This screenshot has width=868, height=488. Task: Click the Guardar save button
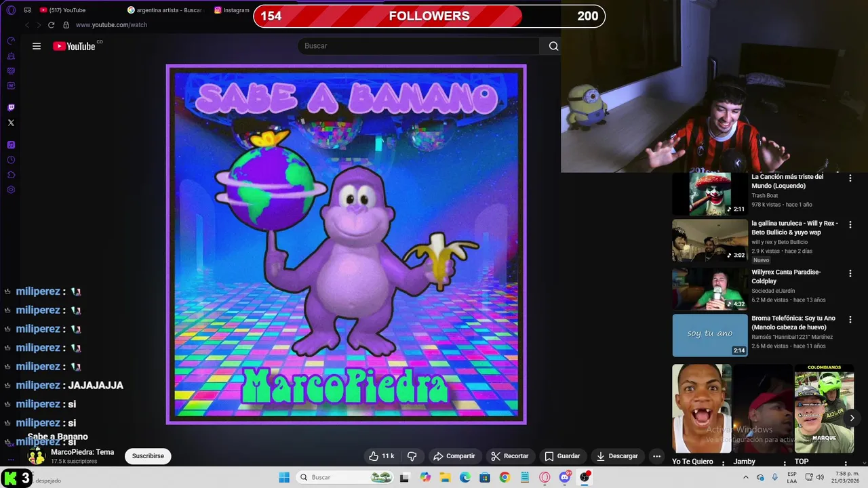[563, 456]
